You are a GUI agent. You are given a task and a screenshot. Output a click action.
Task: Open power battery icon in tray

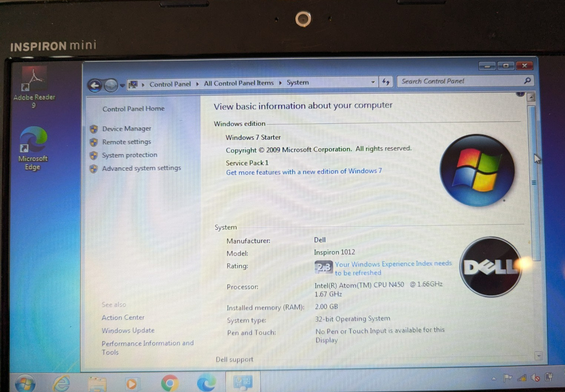click(x=549, y=377)
